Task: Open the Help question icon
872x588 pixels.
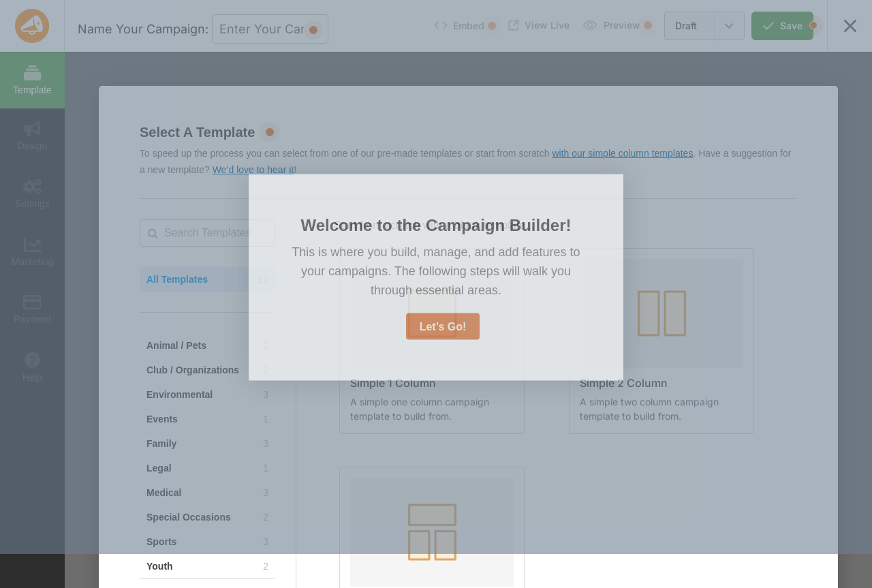Action: [x=32, y=367]
